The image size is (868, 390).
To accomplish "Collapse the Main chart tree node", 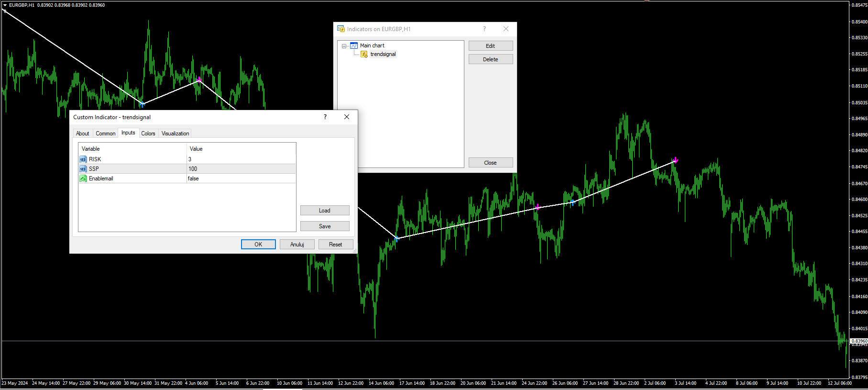I will [x=344, y=46].
